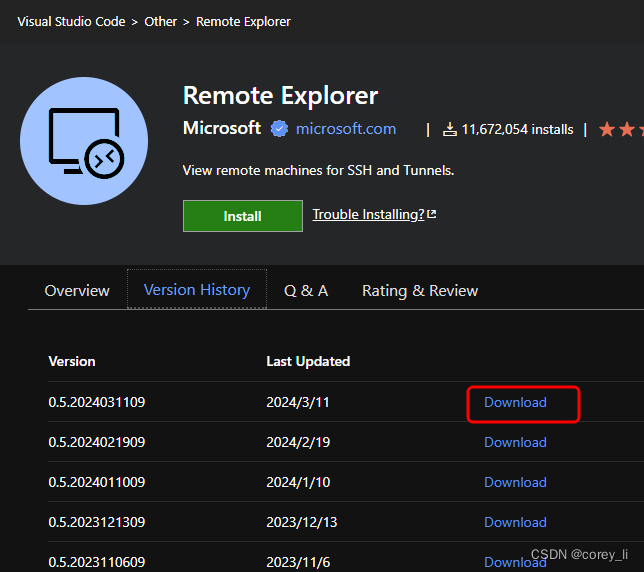Click version number 0.5.2023121309

tap(97, 522)
